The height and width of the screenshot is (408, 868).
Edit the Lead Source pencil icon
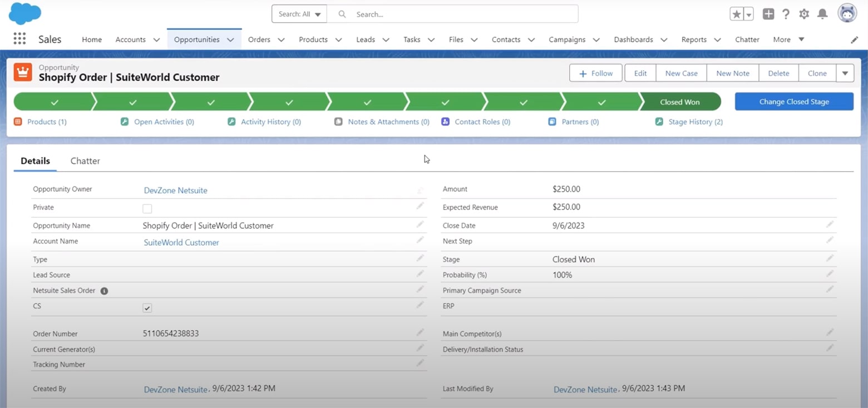point(420,273)
